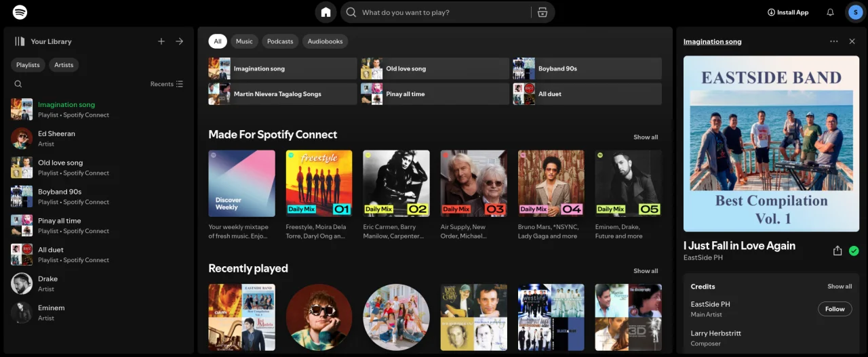
Task: Click 'Made For Spotify Connect' heading
Action: [x=273, y=135]
